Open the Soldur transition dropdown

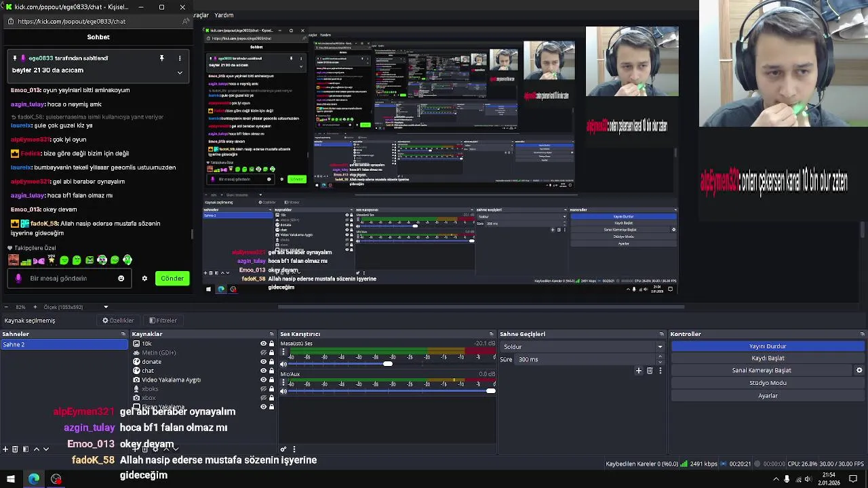coord(583,347)
